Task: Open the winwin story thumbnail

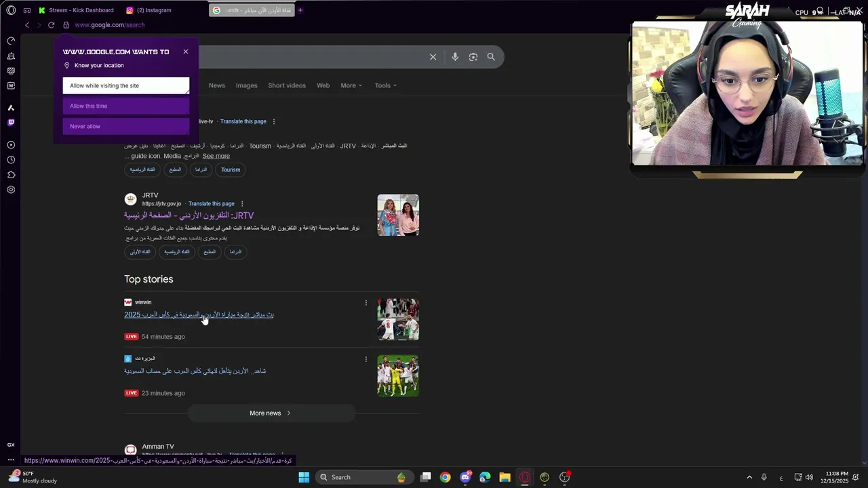Action: pyautogui.click(x=398, y=319)
